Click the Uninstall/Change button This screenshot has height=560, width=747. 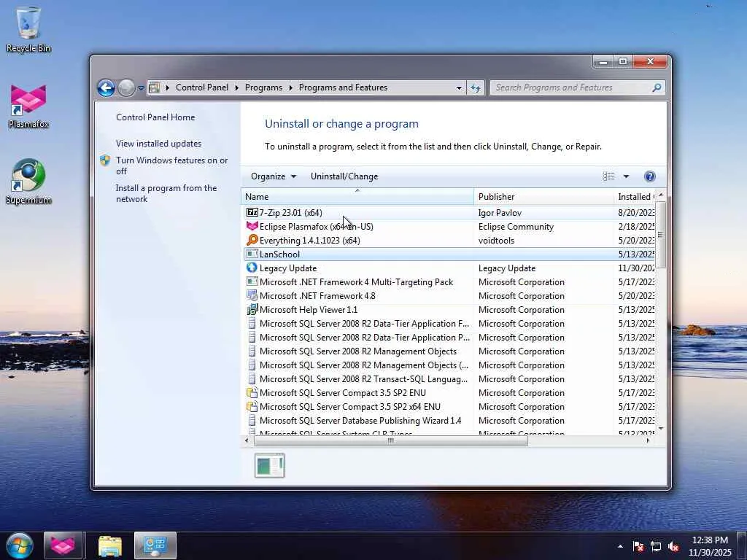click(344, 176)
